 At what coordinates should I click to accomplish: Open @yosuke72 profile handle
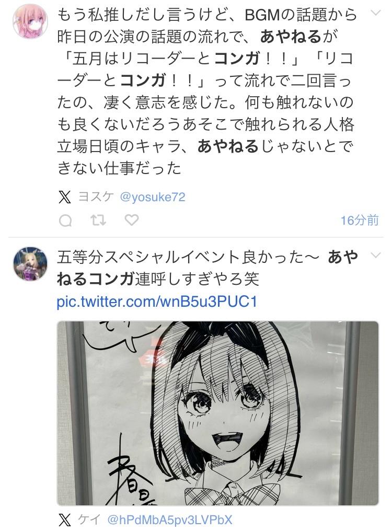pos(153,197)
